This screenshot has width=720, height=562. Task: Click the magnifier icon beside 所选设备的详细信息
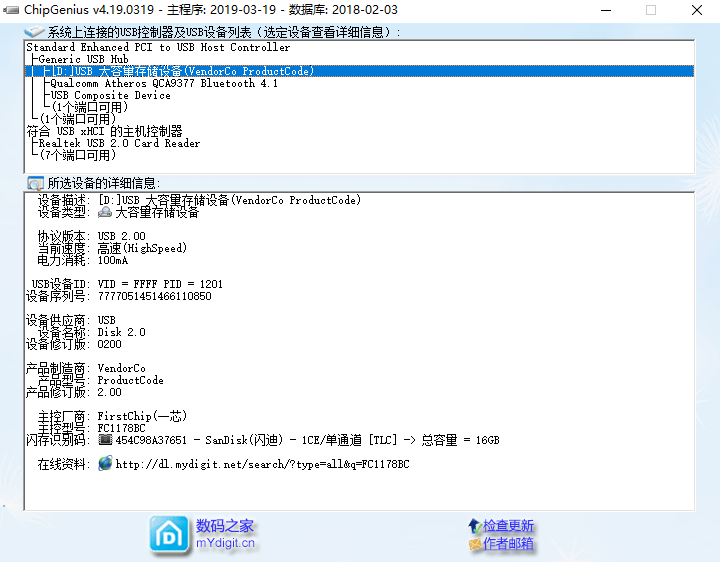coord(35,183)
